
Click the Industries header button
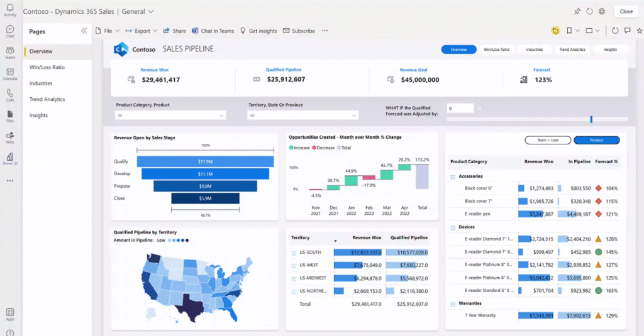click(x=535, y=49)
